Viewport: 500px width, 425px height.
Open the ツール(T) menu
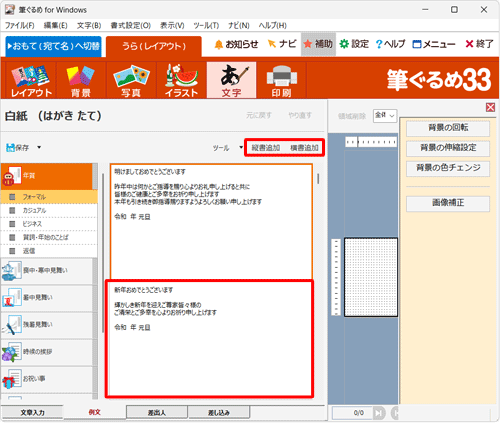206,25
